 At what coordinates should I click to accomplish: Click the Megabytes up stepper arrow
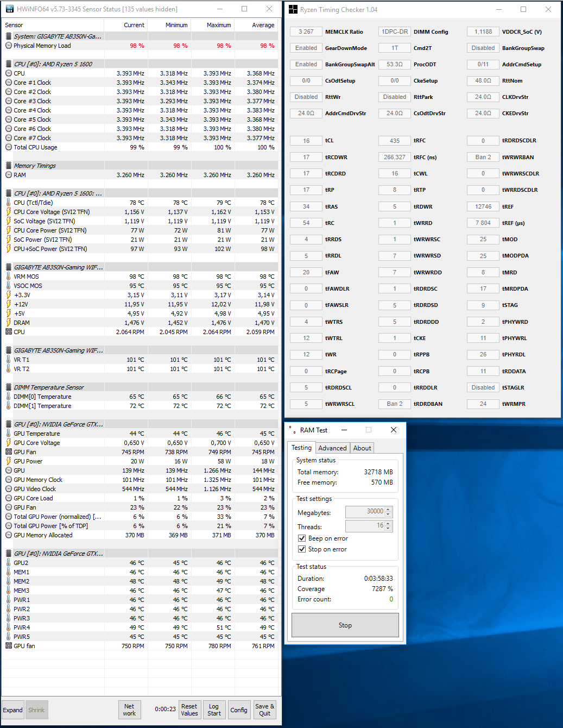(x=388, y=509)
